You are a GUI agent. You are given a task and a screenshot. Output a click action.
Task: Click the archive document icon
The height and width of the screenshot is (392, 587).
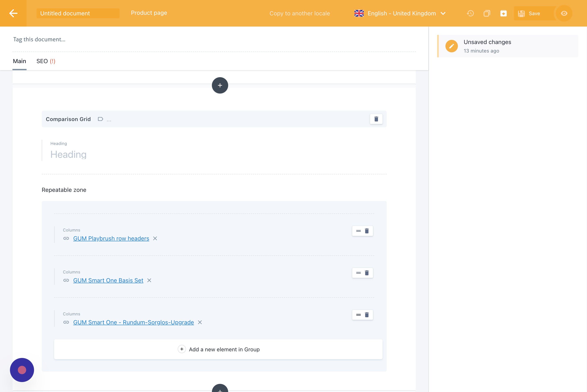point(503,13)
